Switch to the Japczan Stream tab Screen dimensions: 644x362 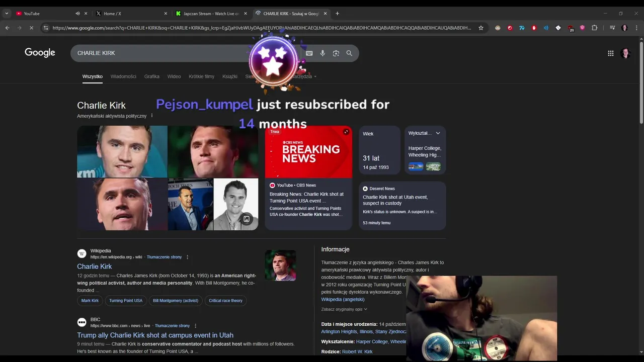211,14
